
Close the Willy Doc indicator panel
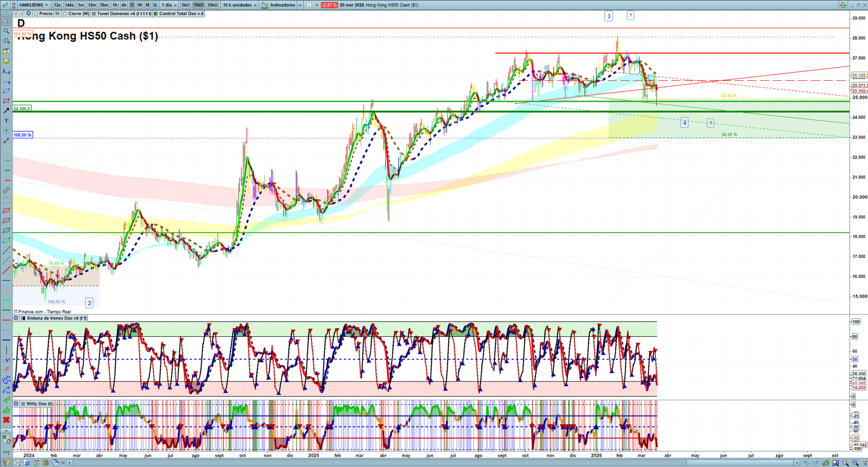[x=16, y=404]
